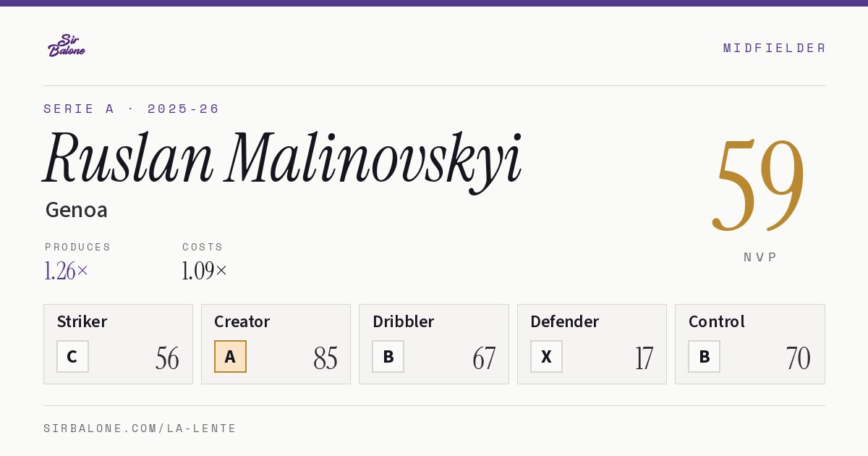The height and width of the screenshot is (456, 868).
Task: Click the produces value 1.26×
Action: [x=66, y=271]
